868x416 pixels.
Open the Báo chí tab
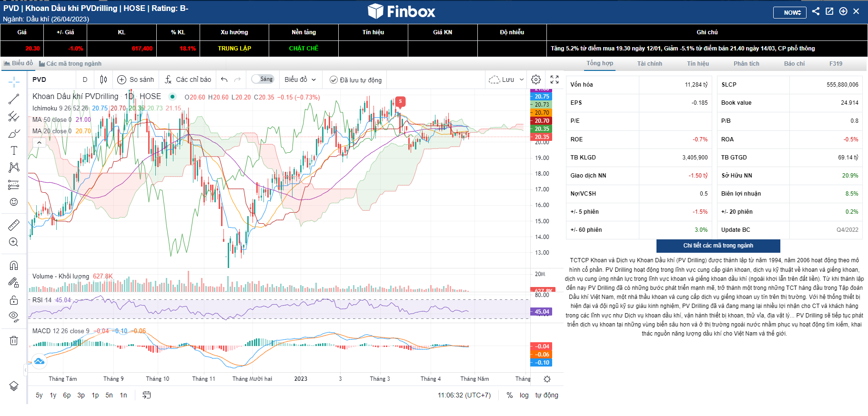(794, 63)
